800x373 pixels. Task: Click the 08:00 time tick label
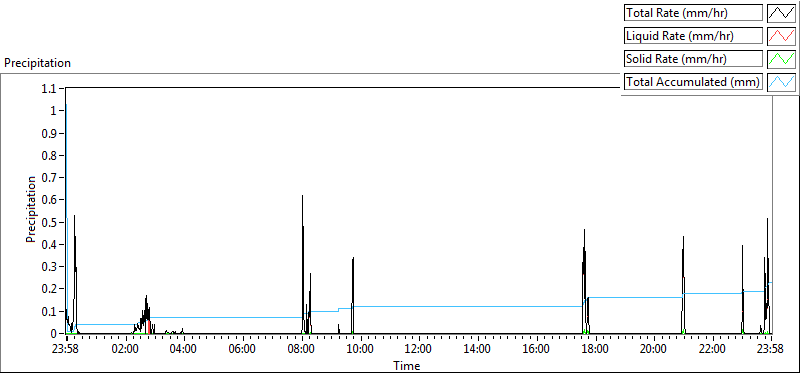click(302, 350)
